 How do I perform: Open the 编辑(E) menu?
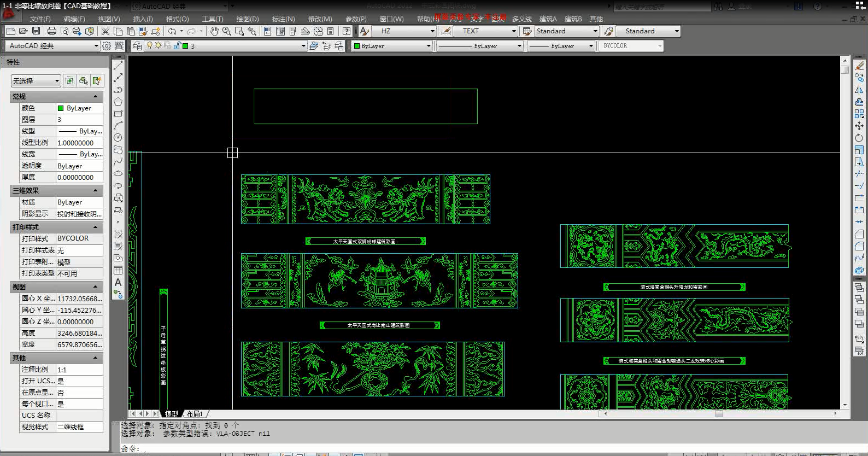74,19
